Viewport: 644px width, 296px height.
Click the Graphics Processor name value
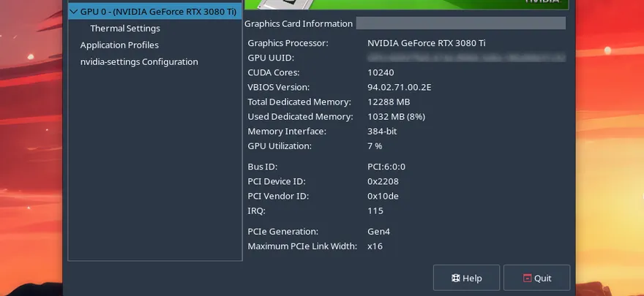tap(426, 43)
